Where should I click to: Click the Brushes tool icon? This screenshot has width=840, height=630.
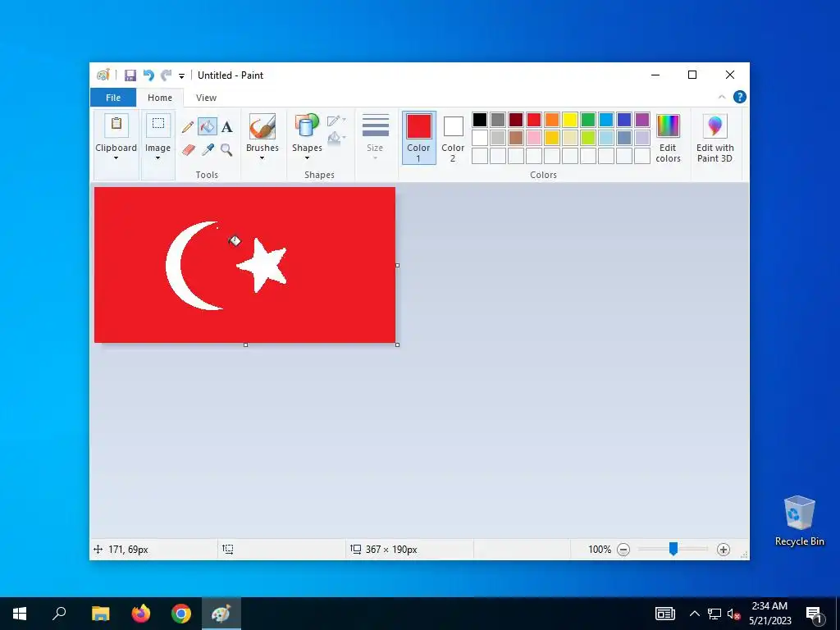[262, 127]
